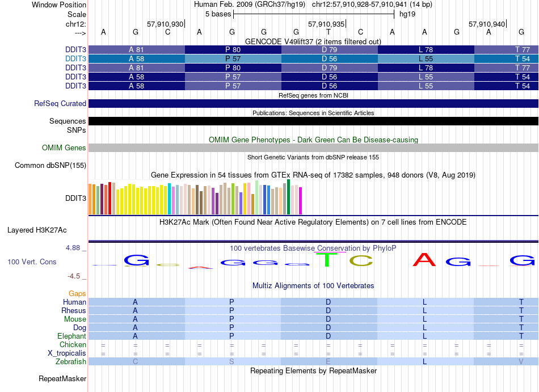This screenshot has width=539, height=392.
Task: Click the 57,910,930 ruler position label
Action: [x=165, y=24]
